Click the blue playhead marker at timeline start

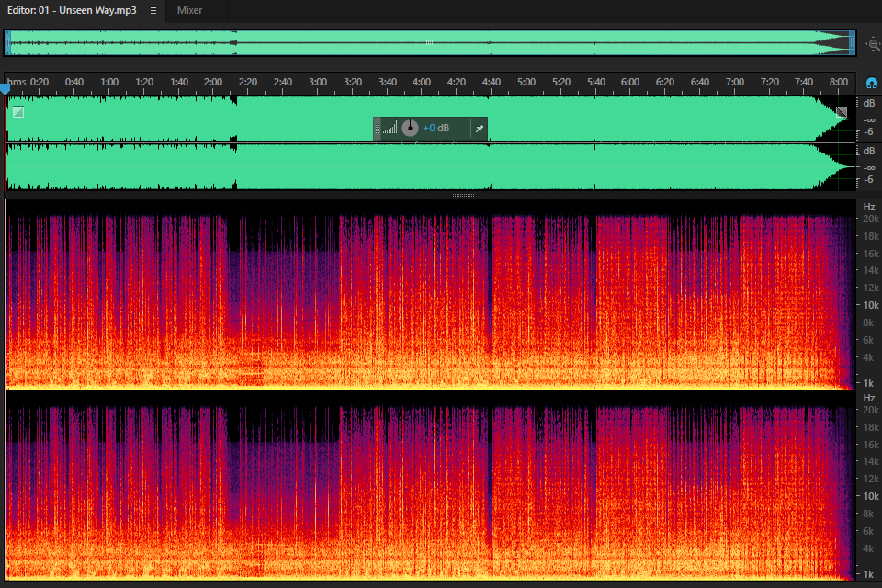pos(6,88)
